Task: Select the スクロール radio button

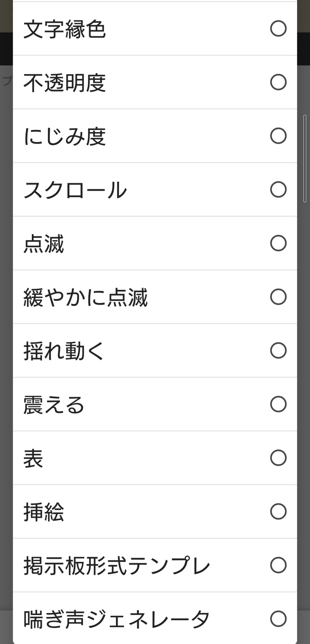Action: [278, 189]
